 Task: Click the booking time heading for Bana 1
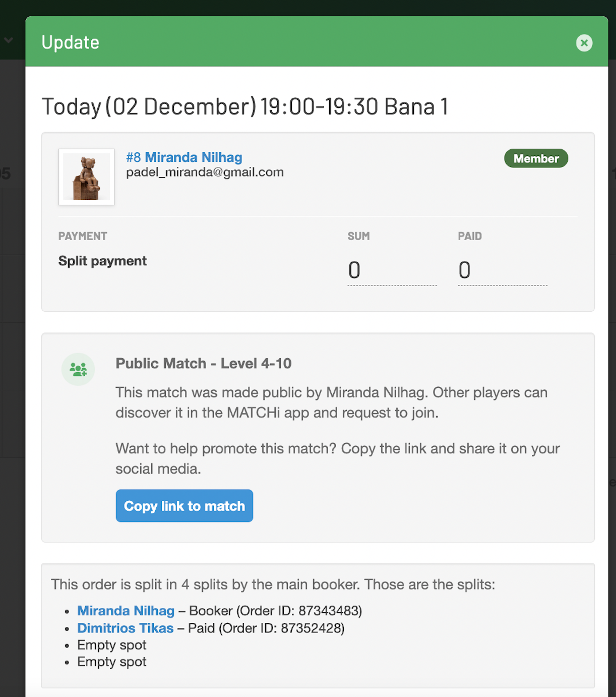[x=244, y=106]
